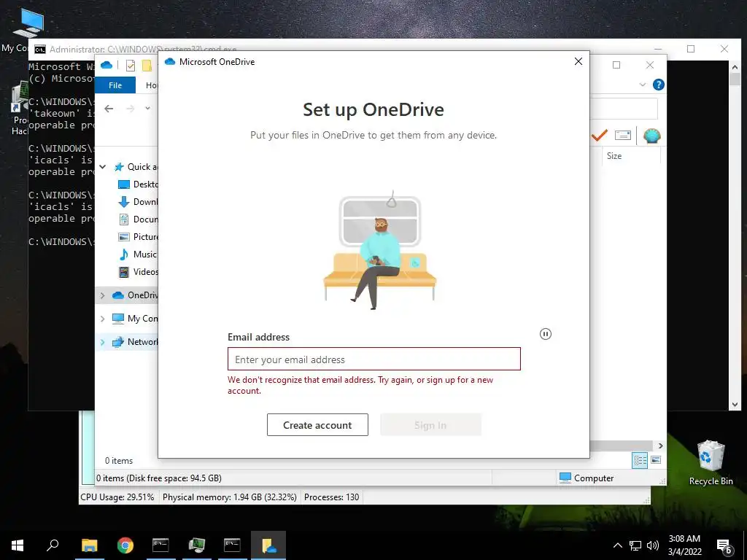The height and width of the screenshot is (560, 747).
Task: Click the teal shell toolbar icon
Action: click(x=651, y=136)
